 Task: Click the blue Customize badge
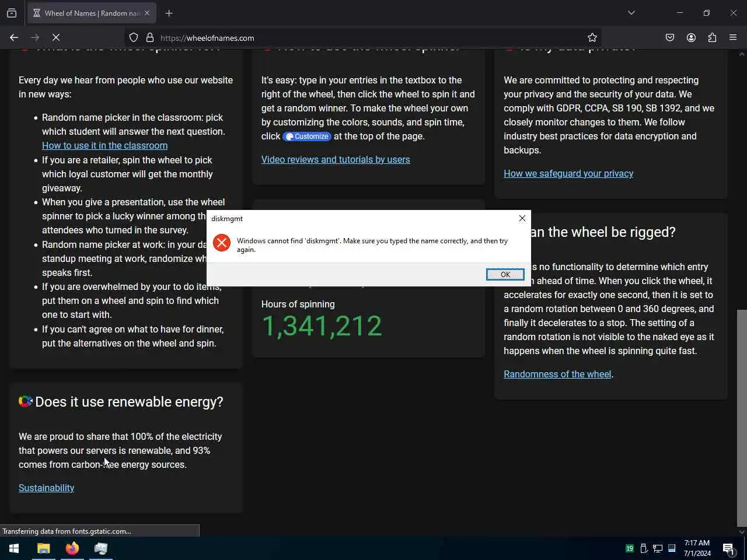[307, 136]
